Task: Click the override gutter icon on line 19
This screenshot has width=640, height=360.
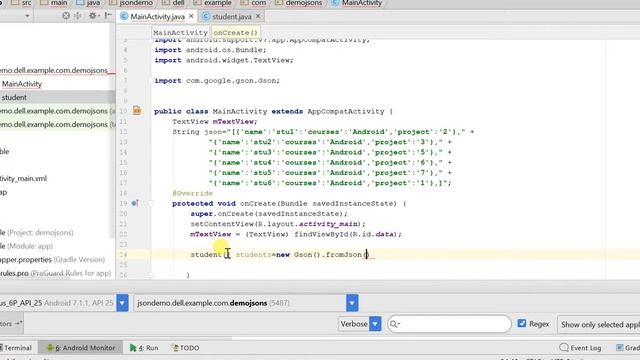Action: click(x=135, y=203)
